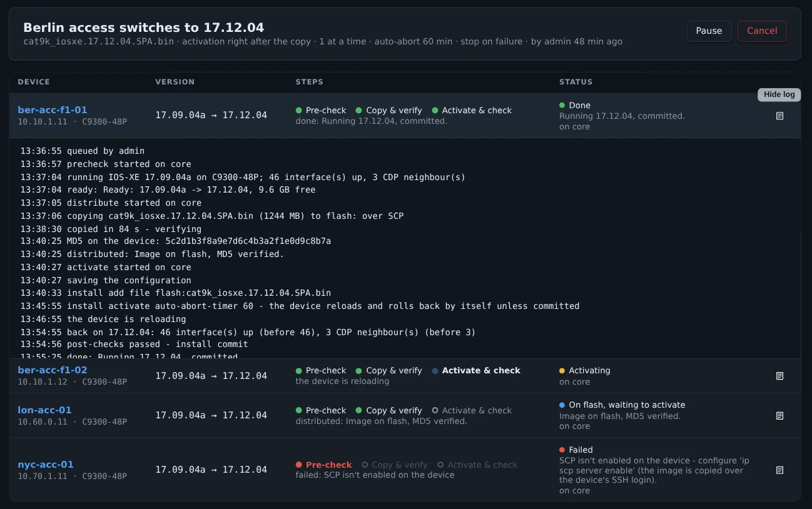Viewport: 812px width, 509px height.
Task: Open device lon-acc-01
Action: [44, 410]
